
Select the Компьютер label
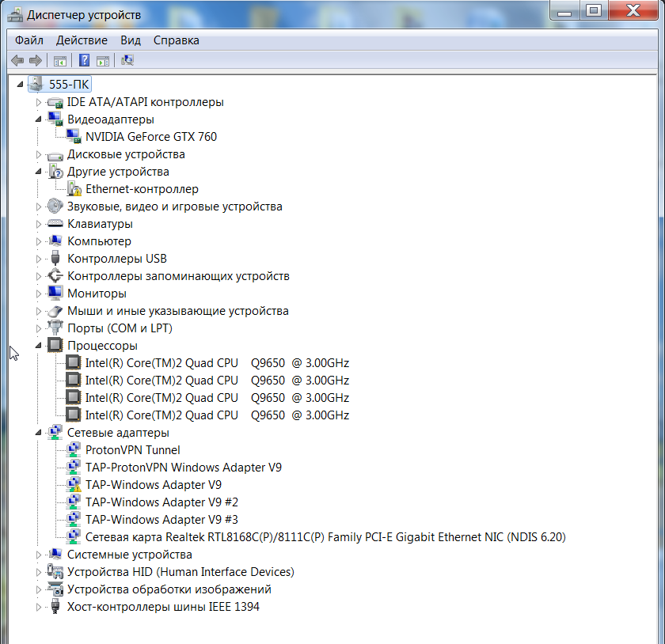pyautogui.click(x=99, y=241)
